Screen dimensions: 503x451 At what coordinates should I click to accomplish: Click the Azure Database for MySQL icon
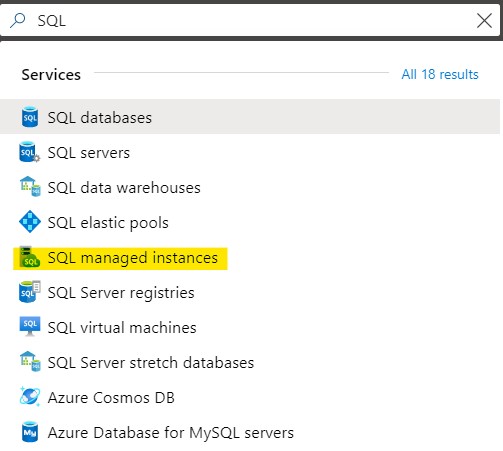[x=30, y=432]
